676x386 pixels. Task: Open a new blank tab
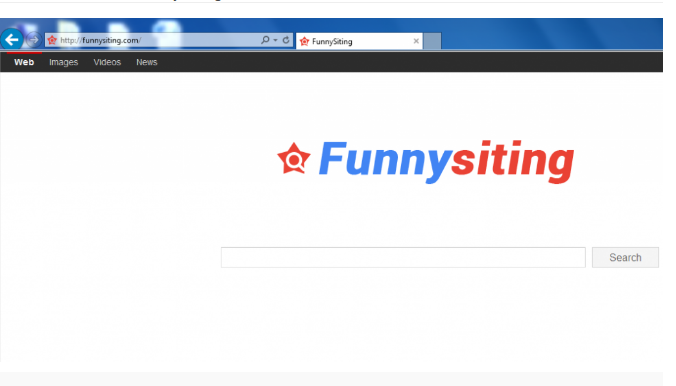coord(432,41)
